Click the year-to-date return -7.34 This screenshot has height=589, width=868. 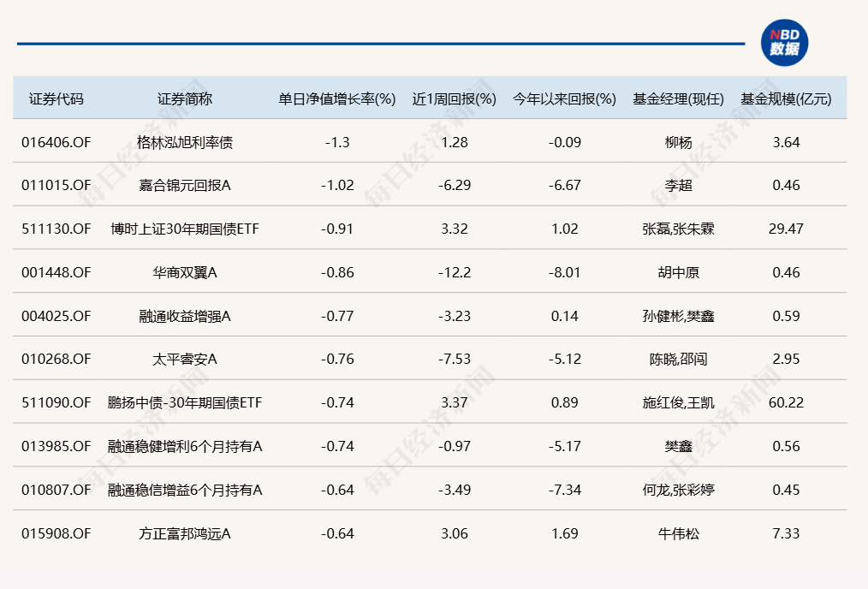[565, 490]
